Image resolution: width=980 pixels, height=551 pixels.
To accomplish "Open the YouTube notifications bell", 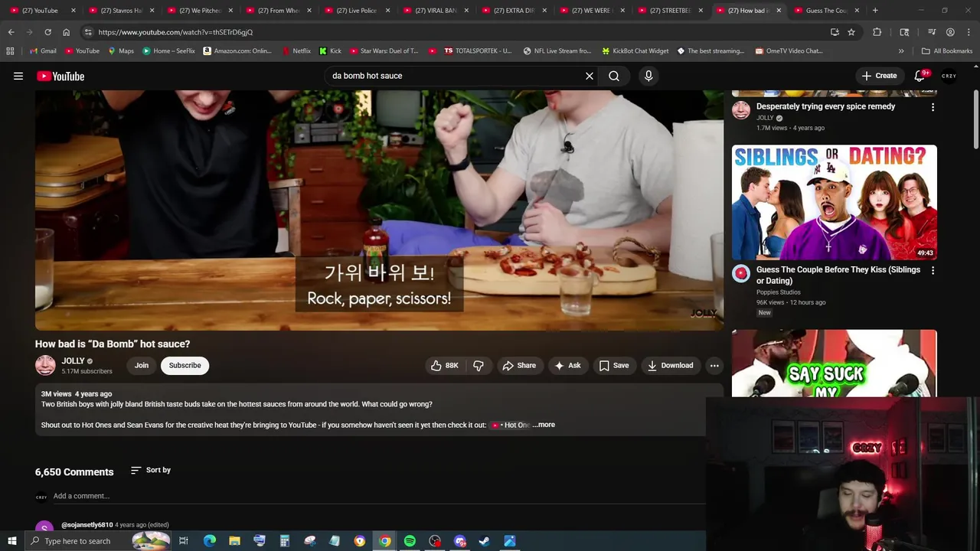I will coord(921,76).
